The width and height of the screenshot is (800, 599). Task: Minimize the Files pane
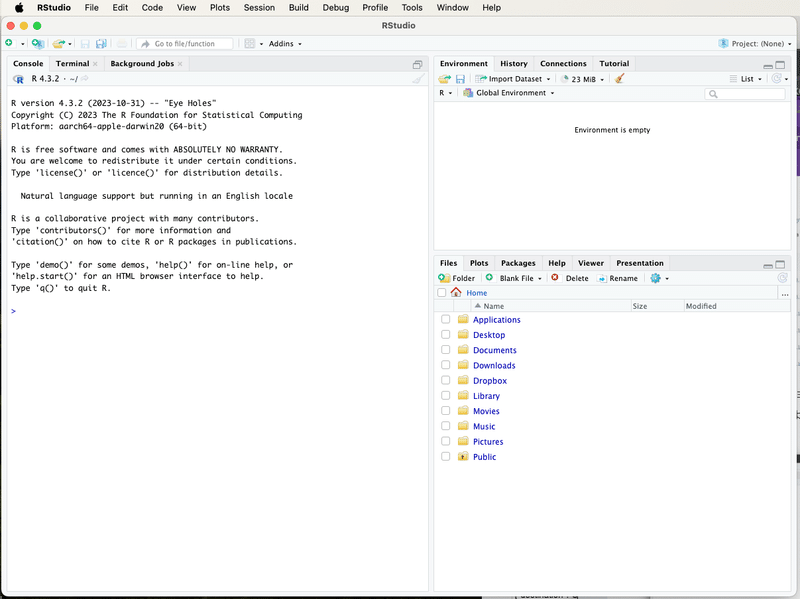768,265
